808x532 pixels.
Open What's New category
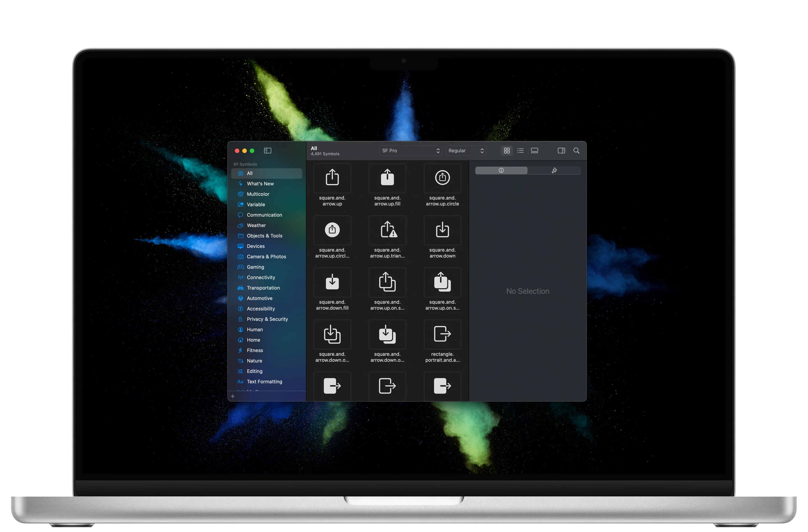point(267,184)
